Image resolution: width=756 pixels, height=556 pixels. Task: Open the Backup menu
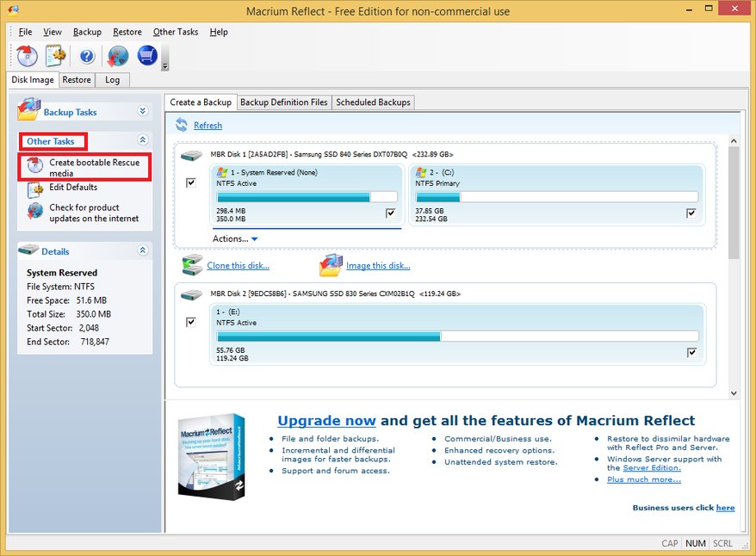87,32
